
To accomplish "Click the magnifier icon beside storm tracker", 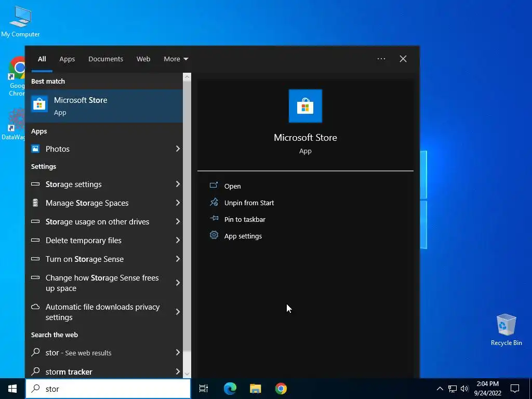I will [35, 371].
